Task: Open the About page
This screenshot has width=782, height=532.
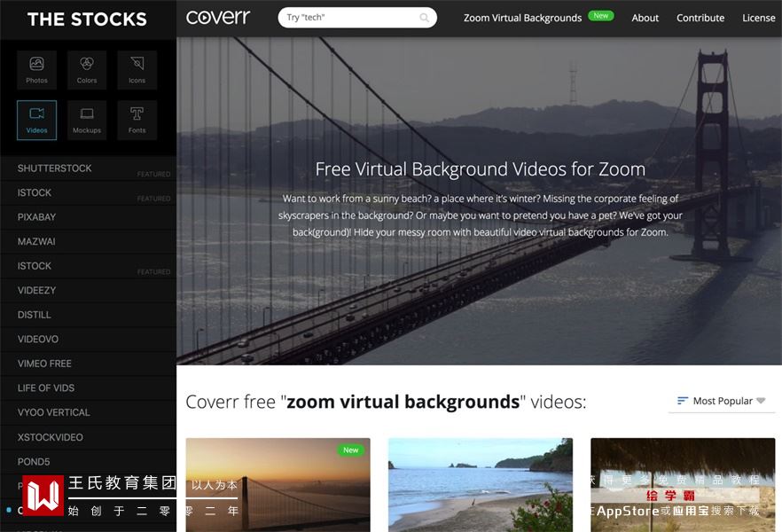Action: [x=645, y=18]
